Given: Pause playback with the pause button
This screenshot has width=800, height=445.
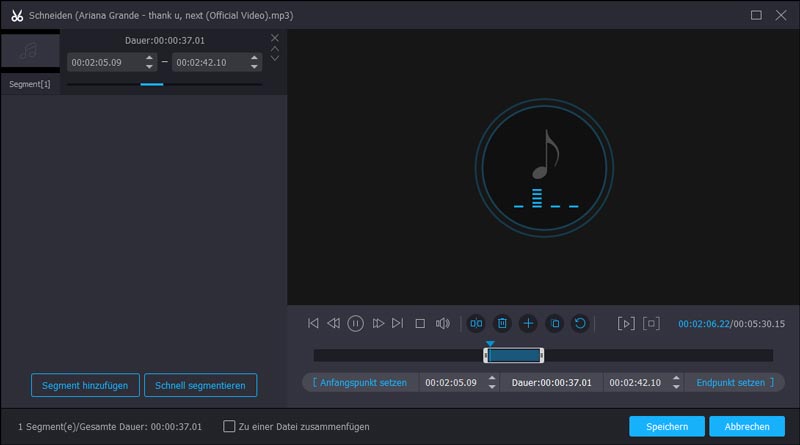Looking at the screenshot, I should point(355,323).
